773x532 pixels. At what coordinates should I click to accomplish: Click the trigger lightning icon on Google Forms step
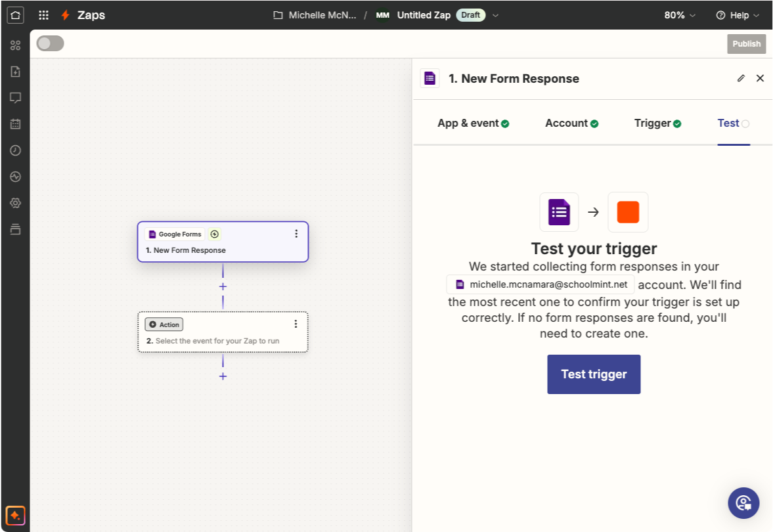(x=215, y=234)
